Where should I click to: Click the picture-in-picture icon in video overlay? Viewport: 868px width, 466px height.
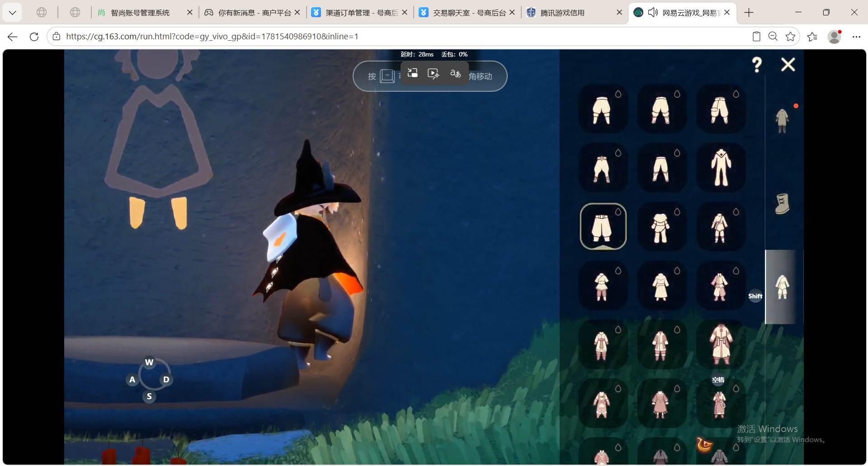(412, 73)
